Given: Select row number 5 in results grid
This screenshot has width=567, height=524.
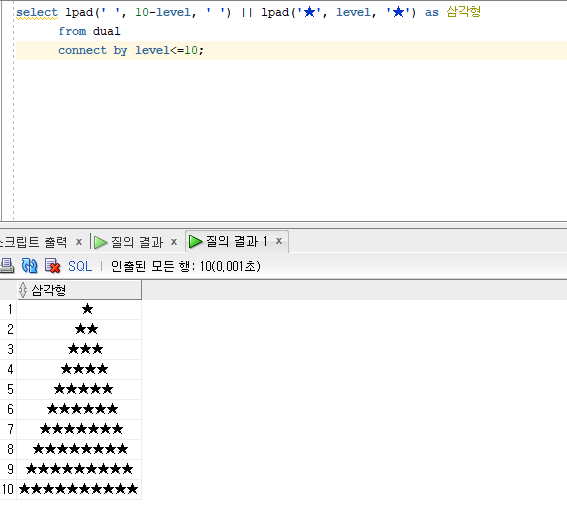Looking at the screenshot, I should 8,389.
